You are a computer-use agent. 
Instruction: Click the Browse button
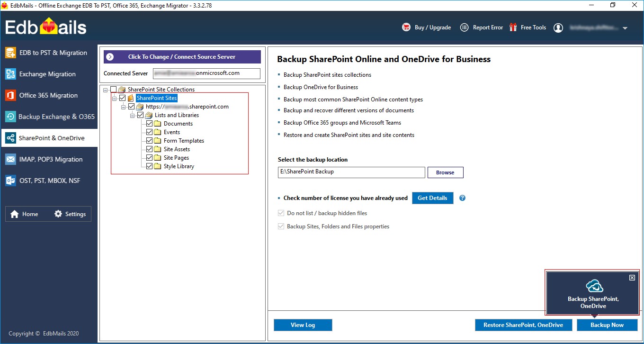pos(445,172)
